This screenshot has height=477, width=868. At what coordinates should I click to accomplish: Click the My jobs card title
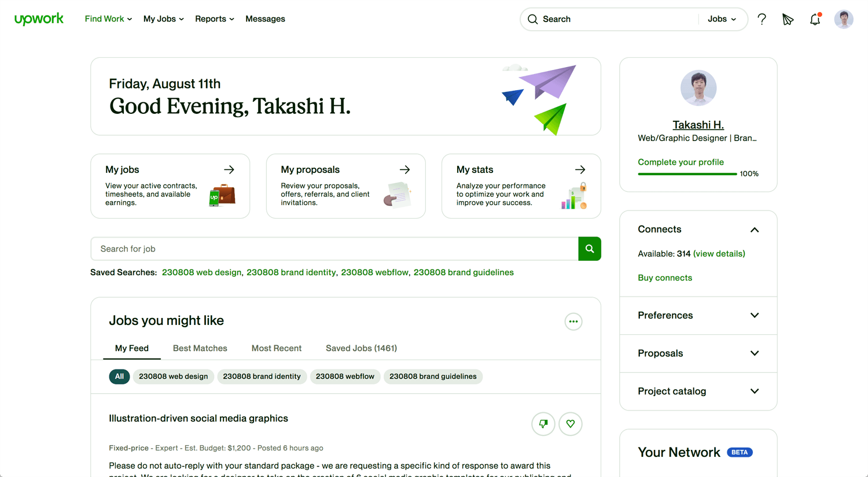(122, 169)
